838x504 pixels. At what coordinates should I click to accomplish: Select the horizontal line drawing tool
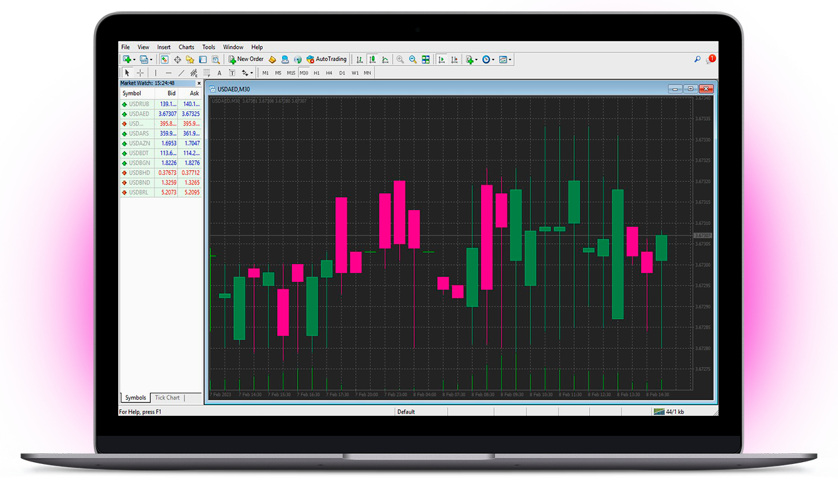point(168,73)
